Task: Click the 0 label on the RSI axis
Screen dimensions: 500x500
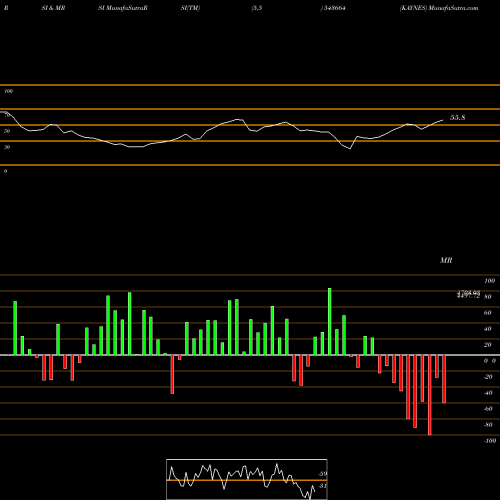Action: (5, 171)
